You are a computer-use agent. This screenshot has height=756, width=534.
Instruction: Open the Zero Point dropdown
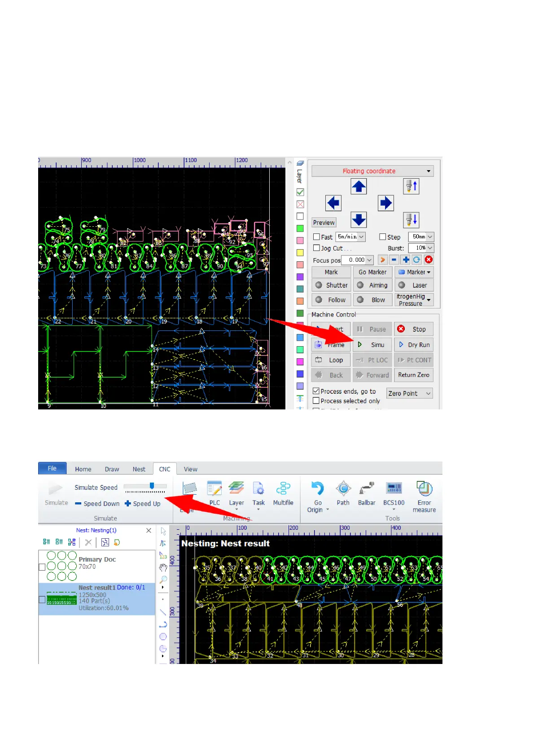409,393
